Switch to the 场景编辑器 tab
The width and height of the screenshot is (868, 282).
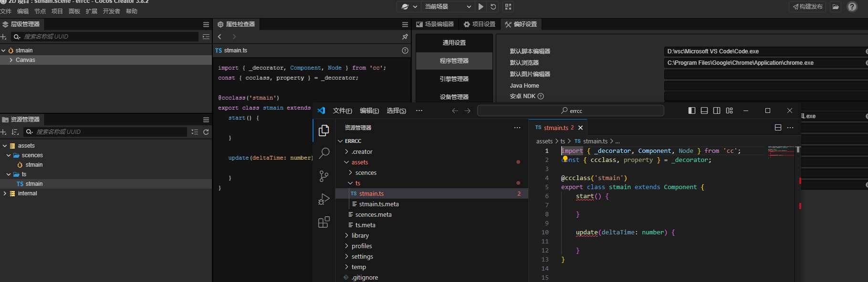(x=435, y=24)
